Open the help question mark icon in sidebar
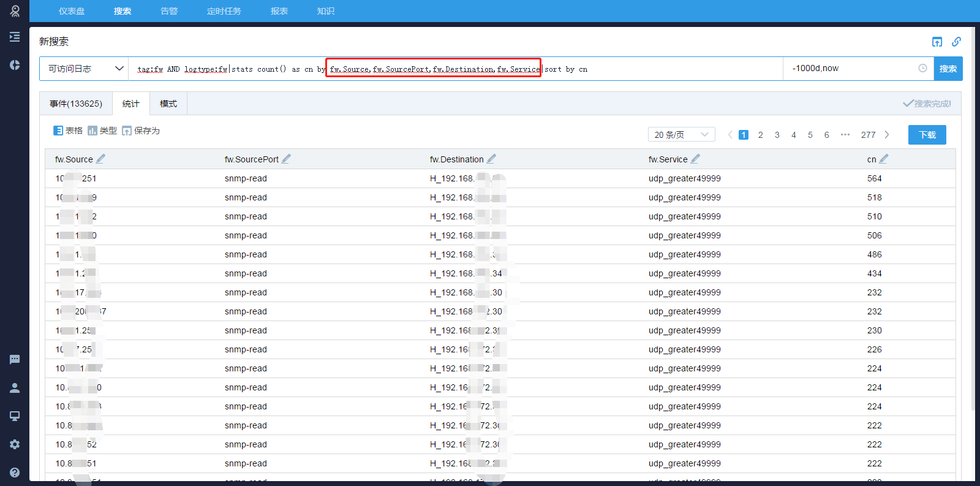This screenshot has width=980, height=486. 15,473
